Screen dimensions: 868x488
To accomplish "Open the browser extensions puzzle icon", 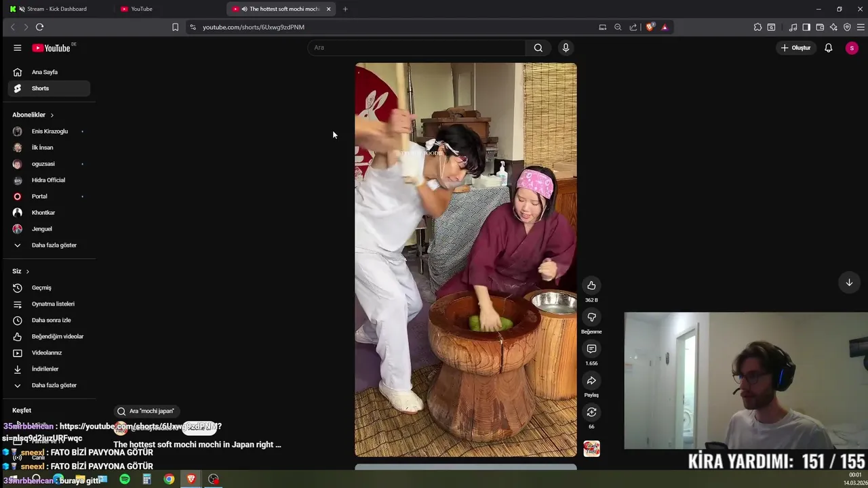I will pos(757,27).
